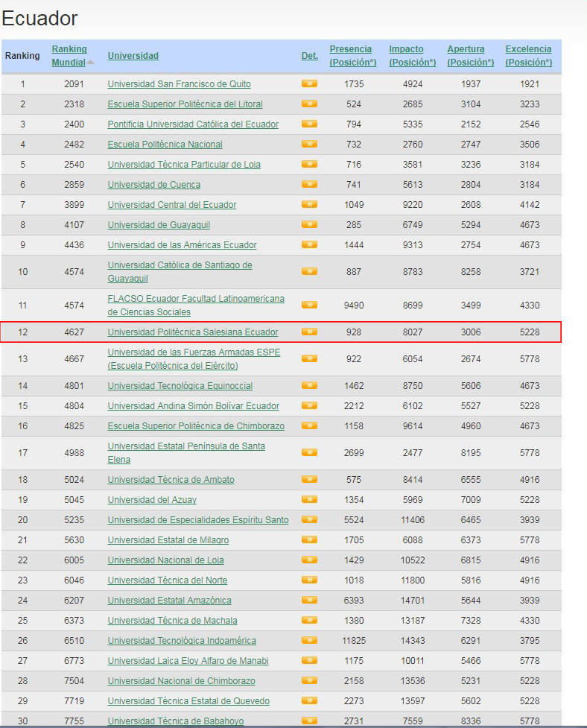Click Excelencia value 1921

pos(530,84)
